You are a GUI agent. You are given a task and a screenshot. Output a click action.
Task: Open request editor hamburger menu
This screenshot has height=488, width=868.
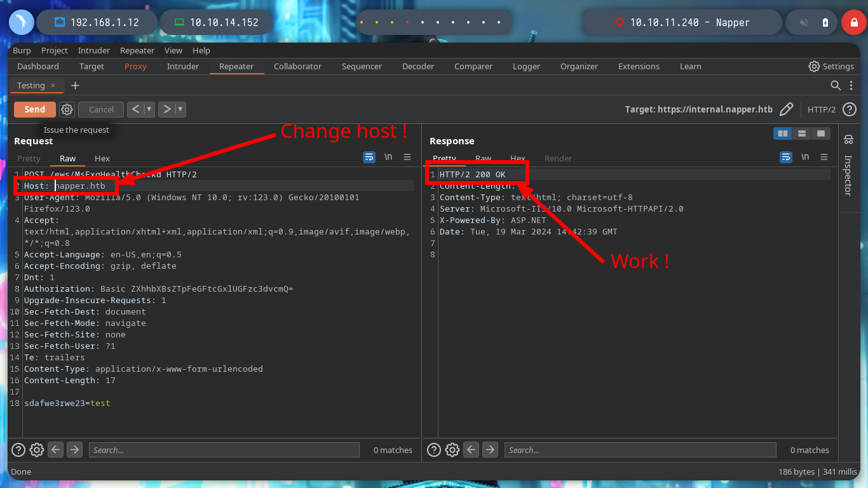click(x=407, y=157)
